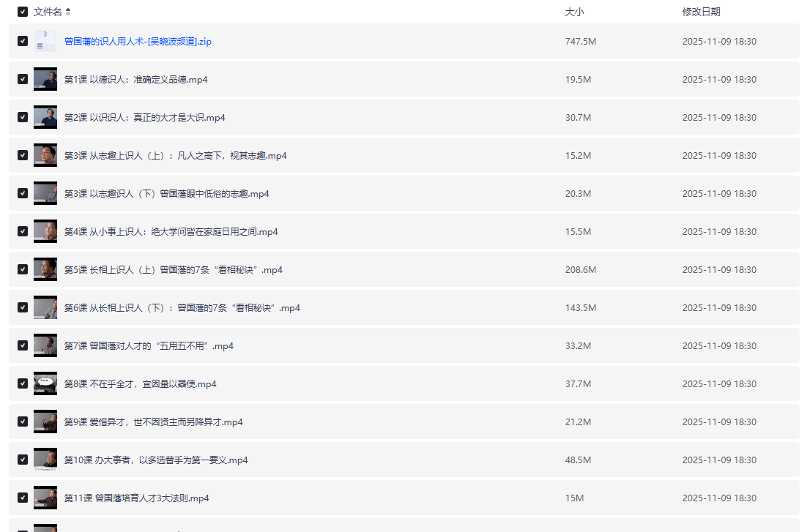807x532 pixels.
Task: Uncheck the checkbox for 第10课 办大事者
Action: coord(22,460)
